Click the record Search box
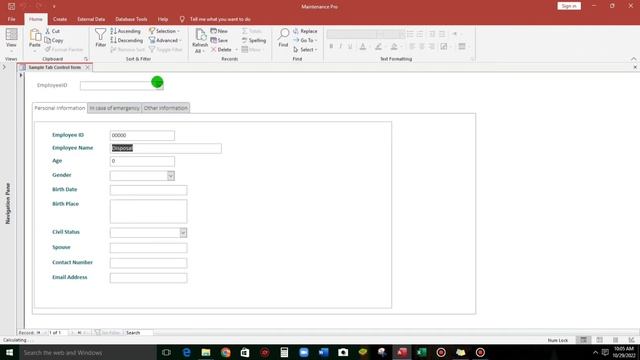640x360 pixels. [x=139, y=333]
